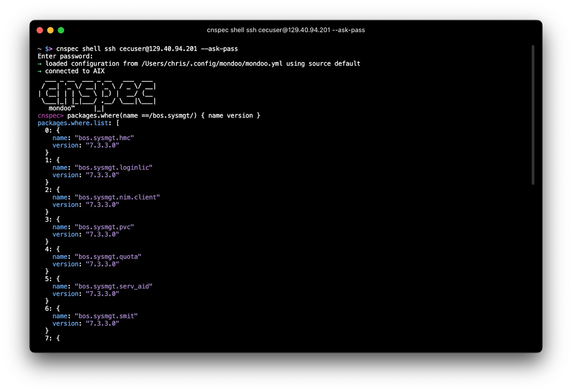Click the name value "bos.sysmgt.pvc"

coord(104,227)
